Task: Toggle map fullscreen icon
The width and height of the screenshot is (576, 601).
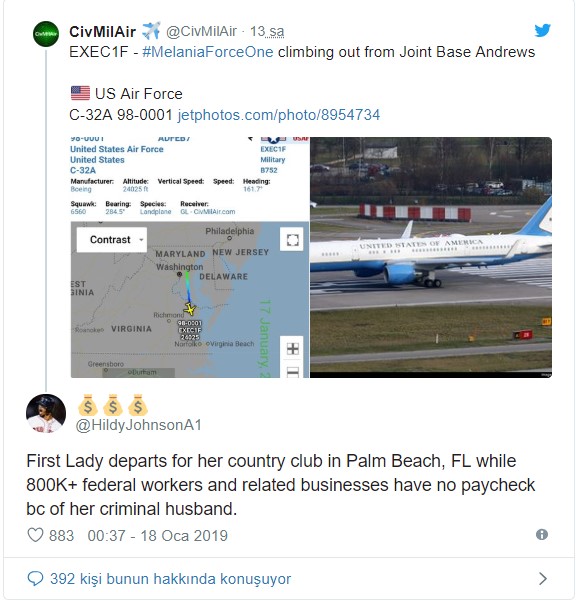Action: coord(292,240)
